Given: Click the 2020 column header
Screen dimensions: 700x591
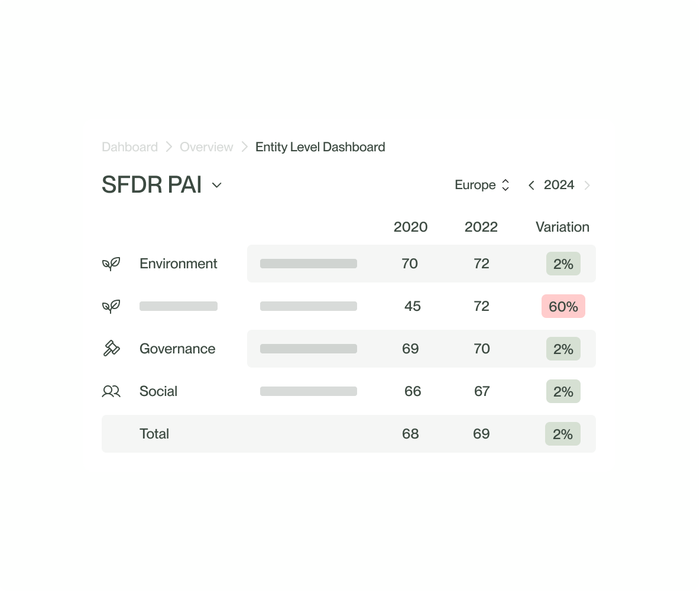Looking at the screenshot, I should 410,227.
